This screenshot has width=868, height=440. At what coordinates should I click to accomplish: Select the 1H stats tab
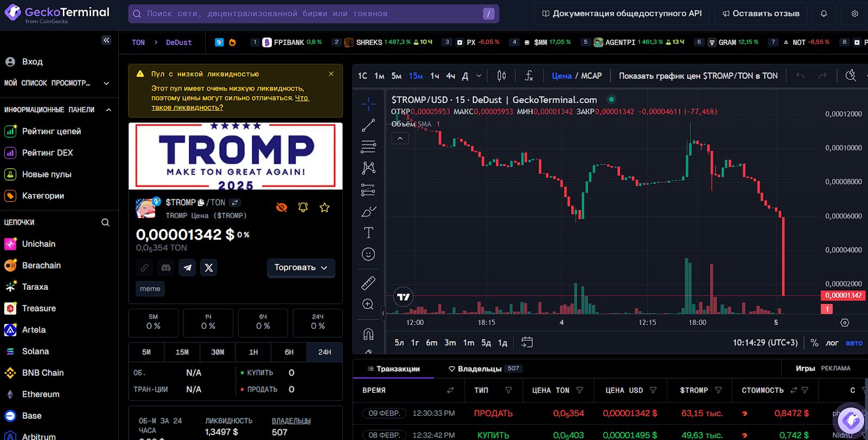click(253, 352)
